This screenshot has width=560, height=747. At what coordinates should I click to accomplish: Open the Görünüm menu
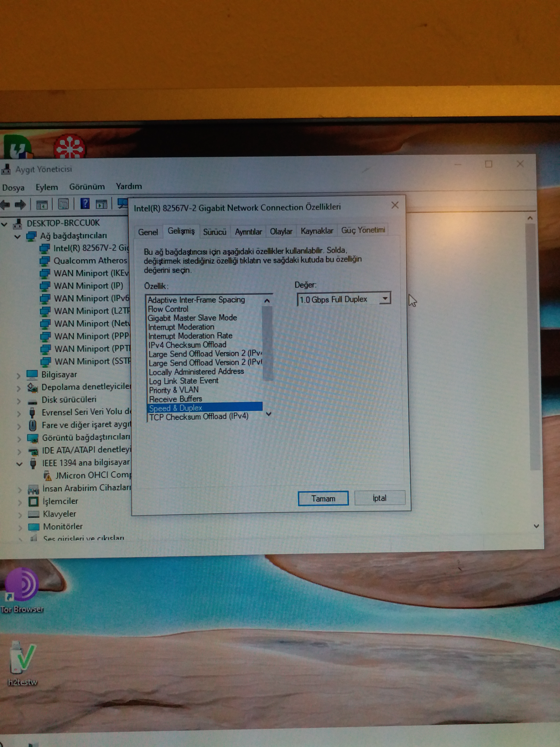(87, 187)
